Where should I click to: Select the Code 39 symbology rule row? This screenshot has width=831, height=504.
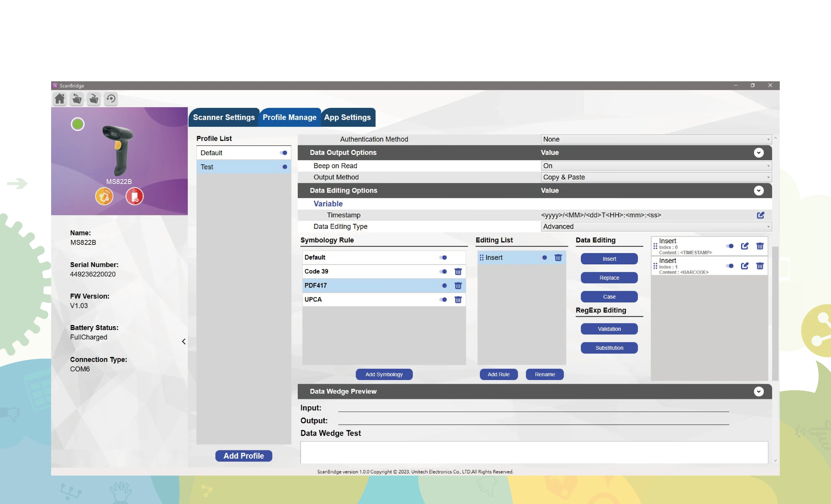tap(384, 272)
